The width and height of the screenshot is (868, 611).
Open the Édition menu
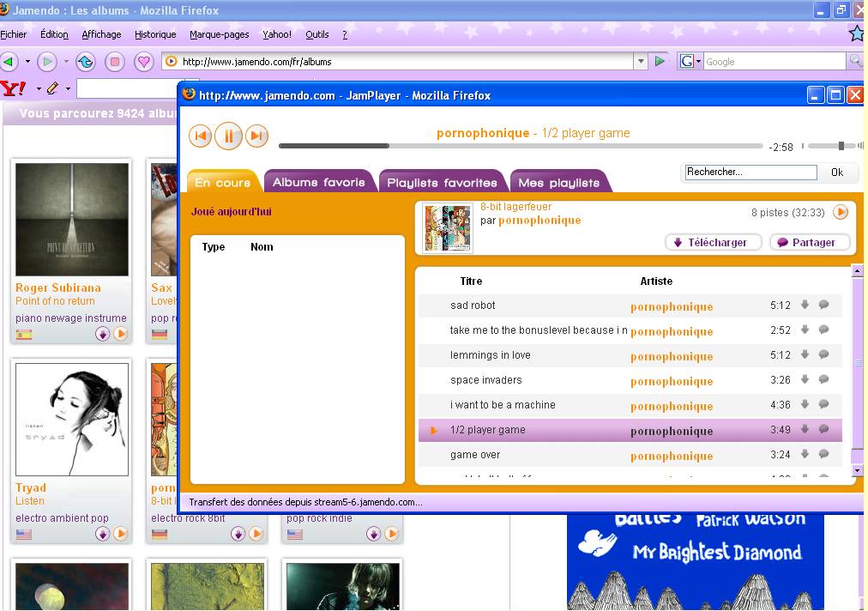point(54,34)
